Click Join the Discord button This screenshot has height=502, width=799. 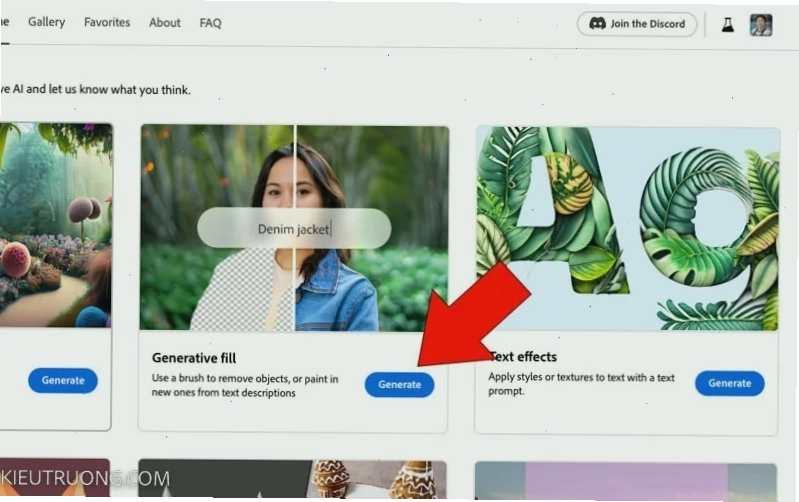tap(637, 24)
